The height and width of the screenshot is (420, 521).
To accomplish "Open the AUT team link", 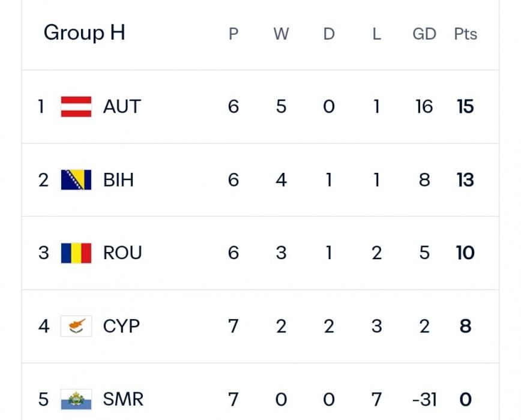I will (122, 107).
